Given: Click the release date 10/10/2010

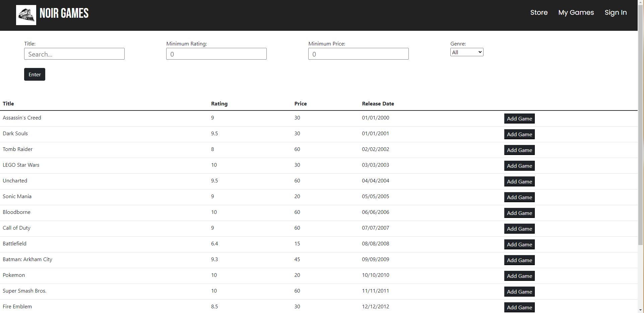Looking at the screenshot, I should pos(376,275).
